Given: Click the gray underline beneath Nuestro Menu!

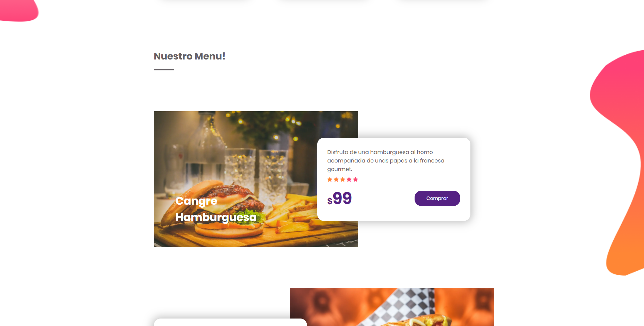Looking at the screenshot, I should point(164,69).
